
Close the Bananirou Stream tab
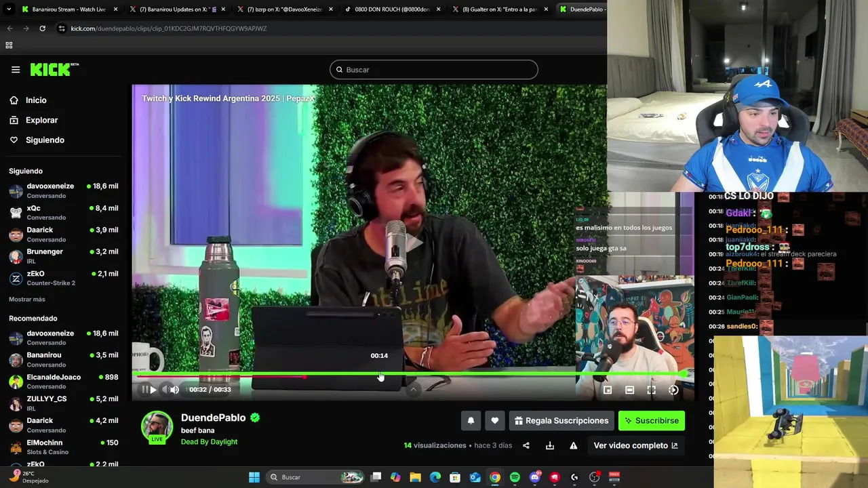click(x=115, y=9)
